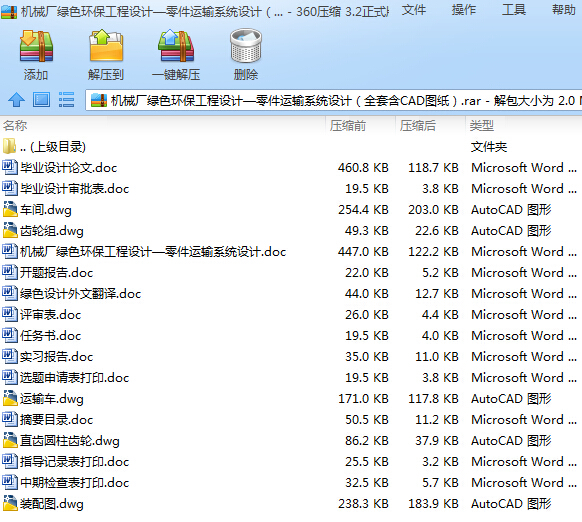Click the 238.3 KB size cell
This screenshot has height=522, width=582.
[x=363, y=504]
